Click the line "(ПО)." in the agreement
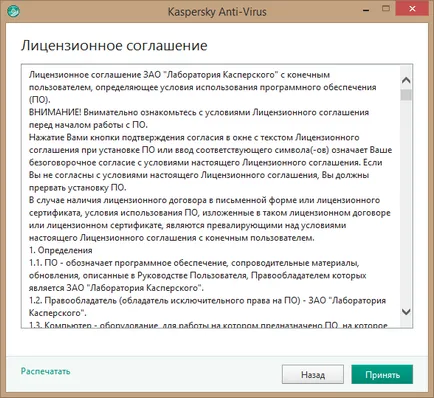This screenshot has height=398, width=434. point(40,100)
